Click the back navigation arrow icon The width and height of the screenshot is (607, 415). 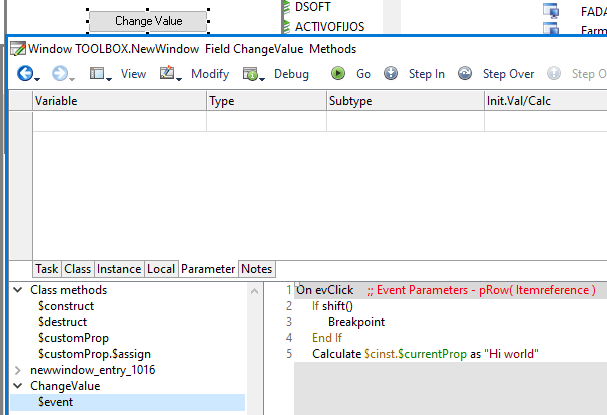[24, 74]
